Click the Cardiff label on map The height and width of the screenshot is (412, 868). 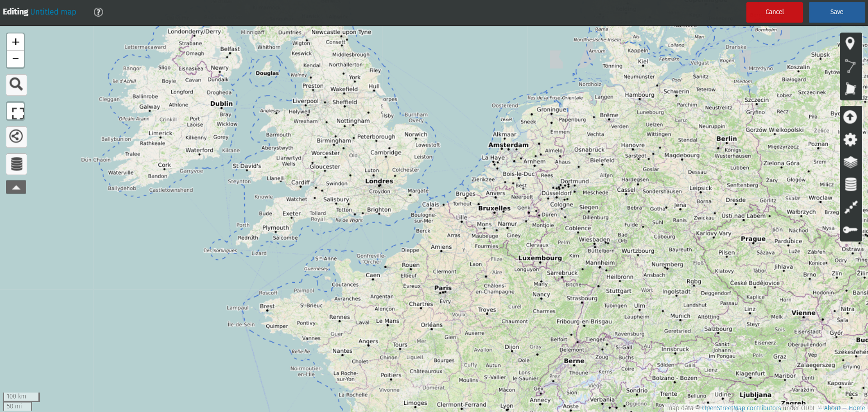click(x=301, y=182)
